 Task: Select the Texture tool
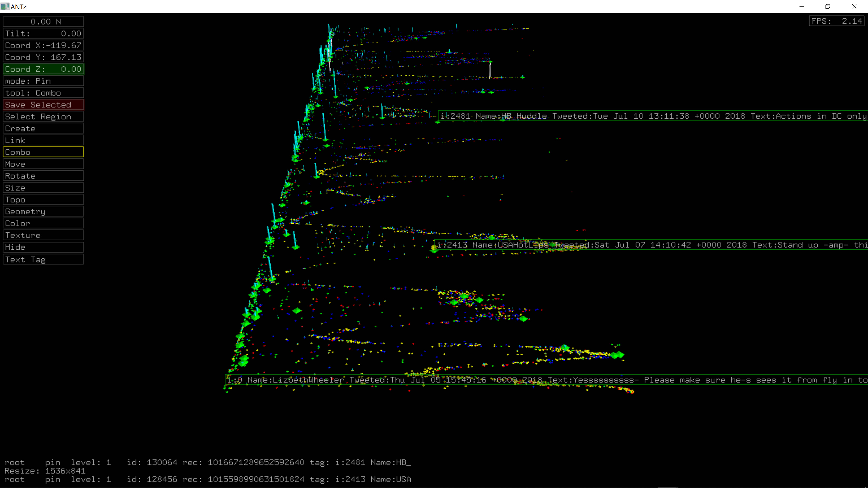pos(43,235)
